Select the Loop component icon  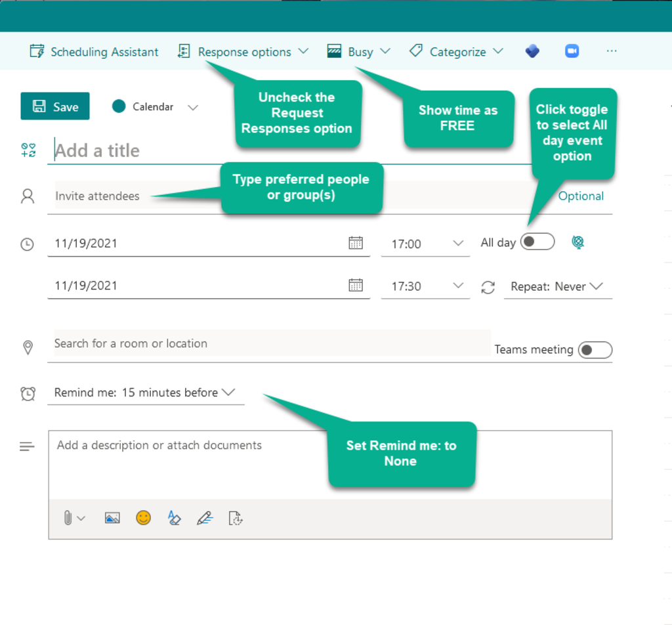coord(532,51)
